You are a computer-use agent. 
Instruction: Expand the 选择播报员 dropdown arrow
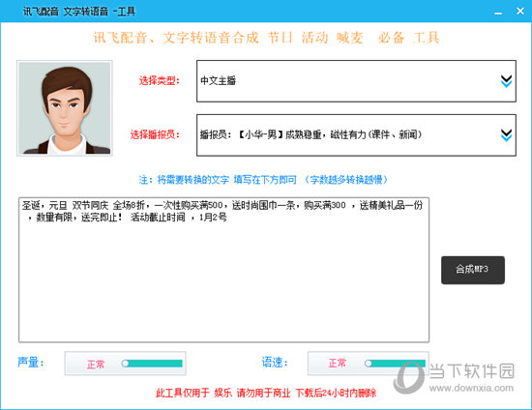506,135
